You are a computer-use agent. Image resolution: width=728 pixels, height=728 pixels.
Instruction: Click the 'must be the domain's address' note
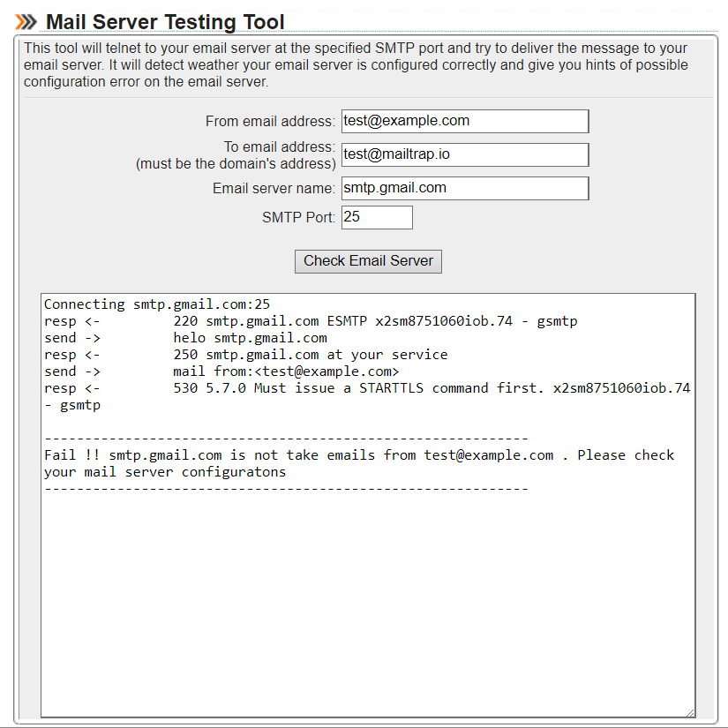236,163
